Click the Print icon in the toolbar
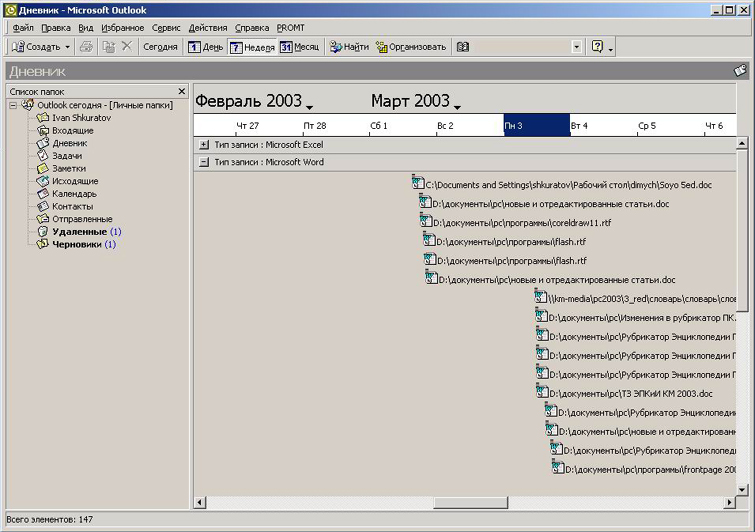 click(87, 47)
